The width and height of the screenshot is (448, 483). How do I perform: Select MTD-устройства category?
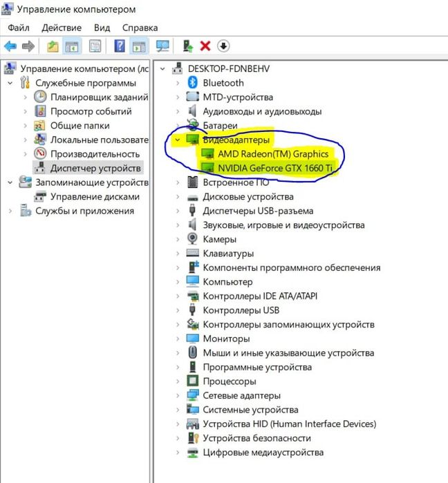[238, 97]
